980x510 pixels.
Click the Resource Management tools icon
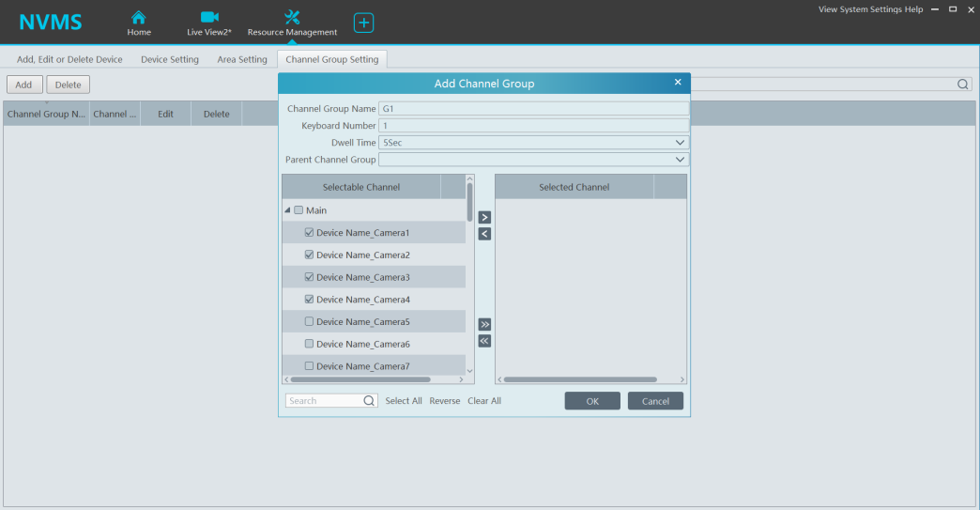pos(292,17)
